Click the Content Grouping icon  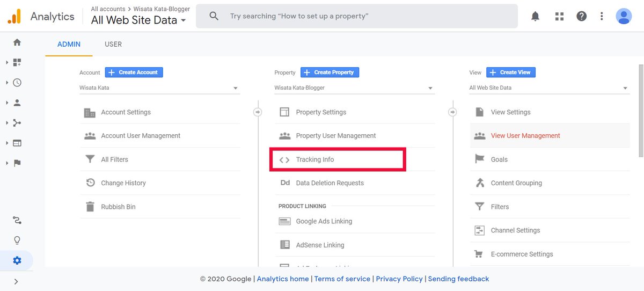(x=479, y=183)
